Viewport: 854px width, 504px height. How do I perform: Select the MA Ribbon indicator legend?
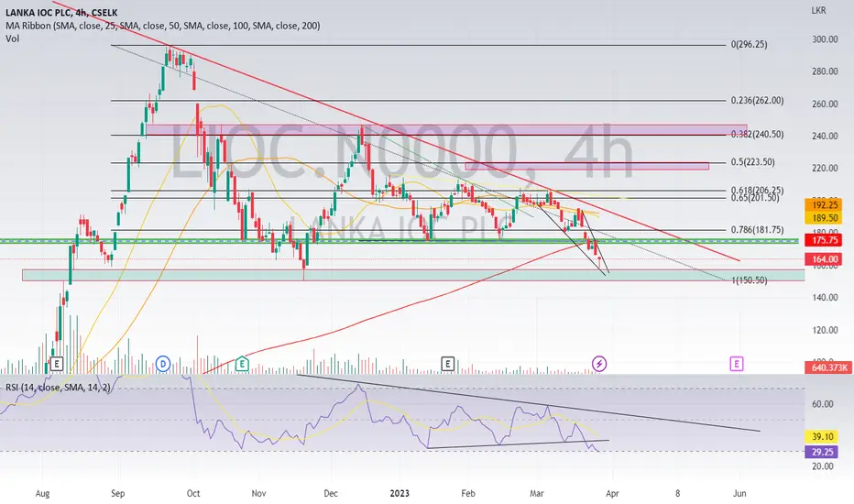click(x=163, y=25)
